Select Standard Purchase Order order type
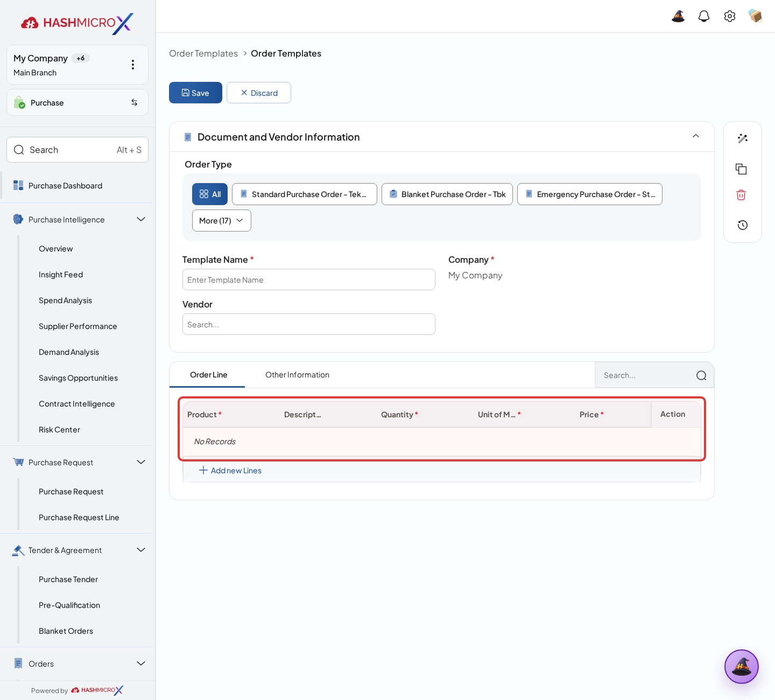Image resolution: width=775 pixels, height=700 pixels. click(x=305, y=194)
